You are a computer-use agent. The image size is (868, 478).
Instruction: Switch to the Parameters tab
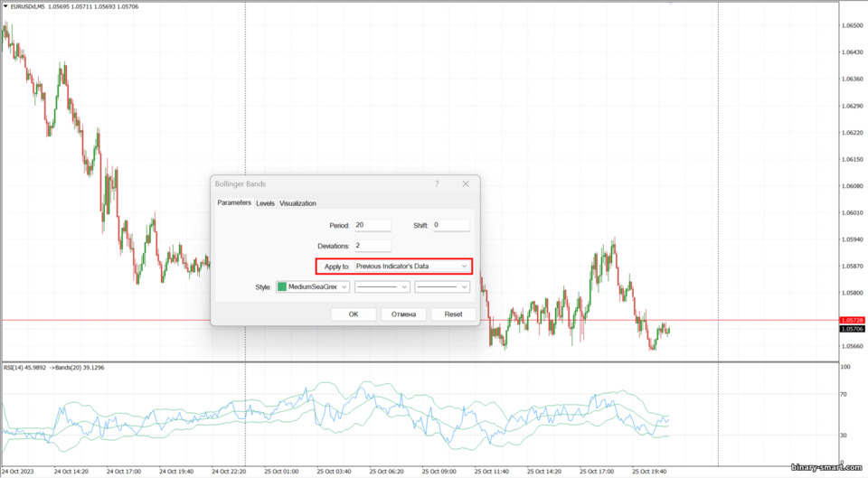(x=234, y=203)
